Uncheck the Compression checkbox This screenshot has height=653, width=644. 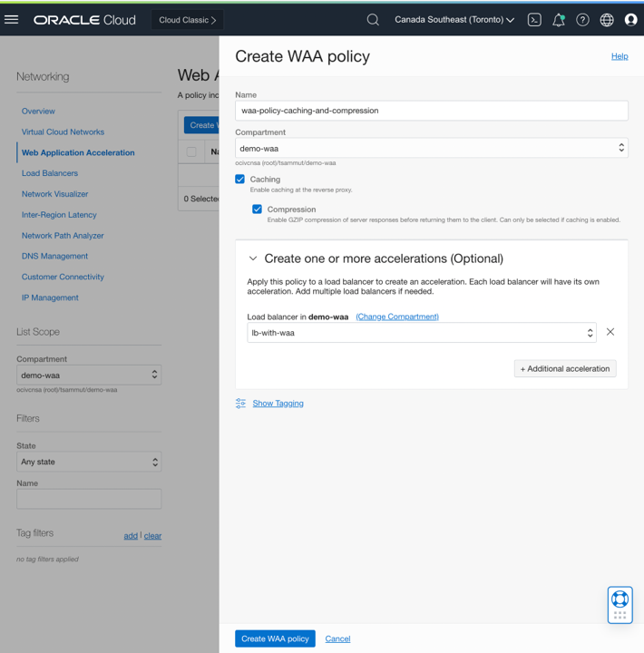click(x=257, y=210)
